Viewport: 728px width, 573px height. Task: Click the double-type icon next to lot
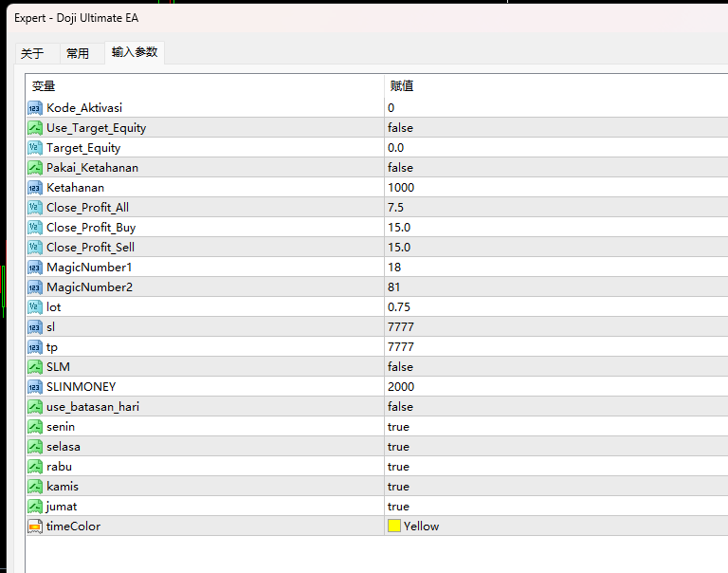pos(35,307)
